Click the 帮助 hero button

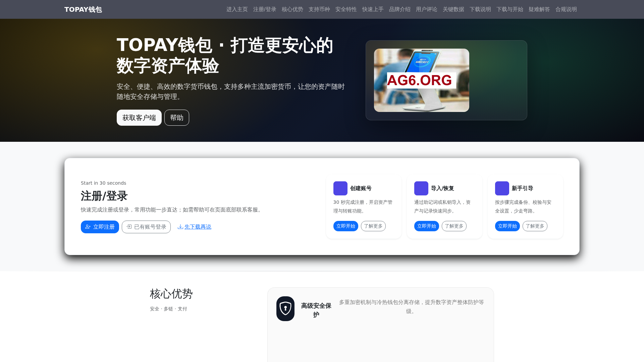coord(177,118)
